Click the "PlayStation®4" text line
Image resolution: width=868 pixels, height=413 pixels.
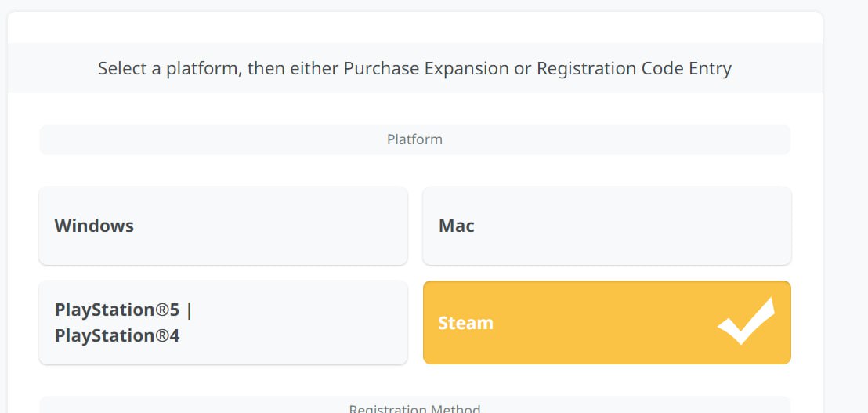click(117, 335)
